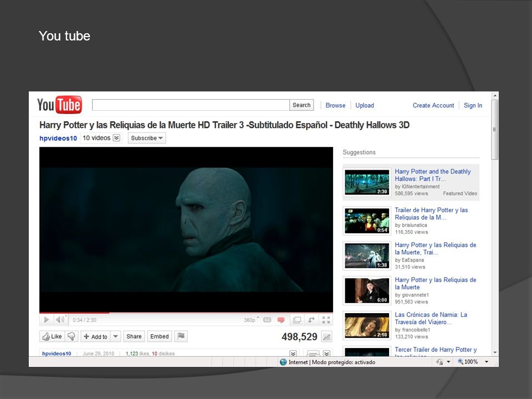Play the video with the play button

point(47,320)
